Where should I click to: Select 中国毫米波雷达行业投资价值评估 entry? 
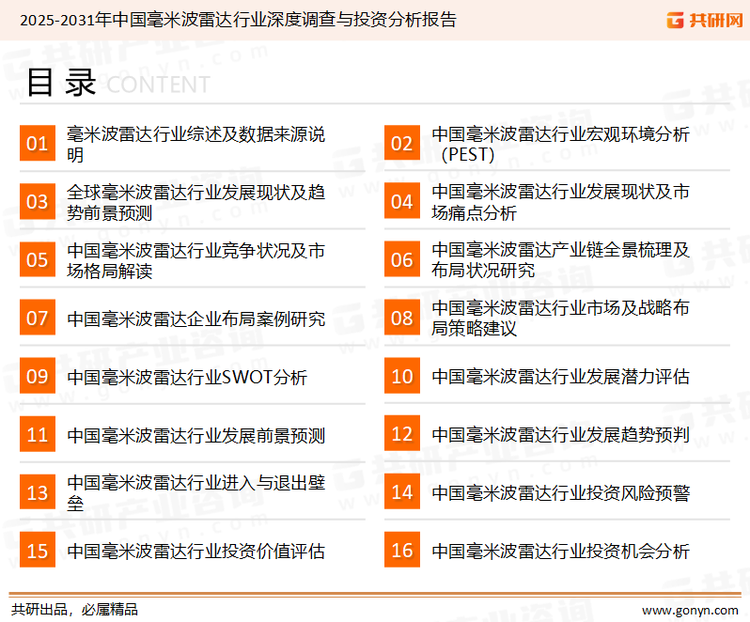point(196,551)
